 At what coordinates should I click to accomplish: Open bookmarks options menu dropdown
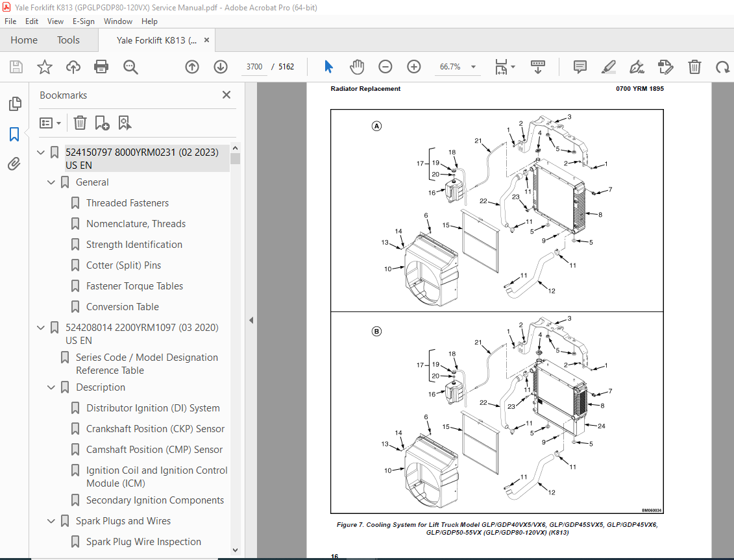pos(51,123)
